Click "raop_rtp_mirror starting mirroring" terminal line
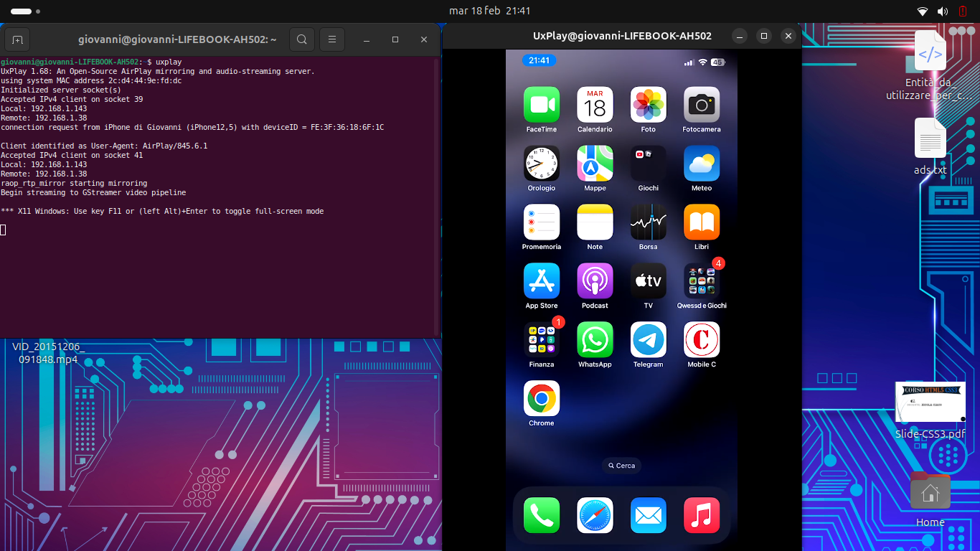Screen dimensions: 980x551 tap(74, 183)
